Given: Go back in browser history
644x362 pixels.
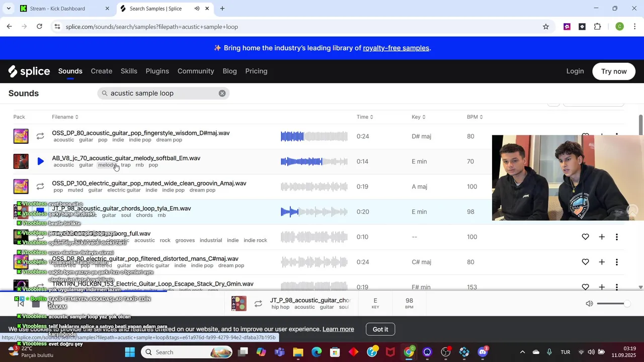Looking at the screenshot, I should 10,27.
